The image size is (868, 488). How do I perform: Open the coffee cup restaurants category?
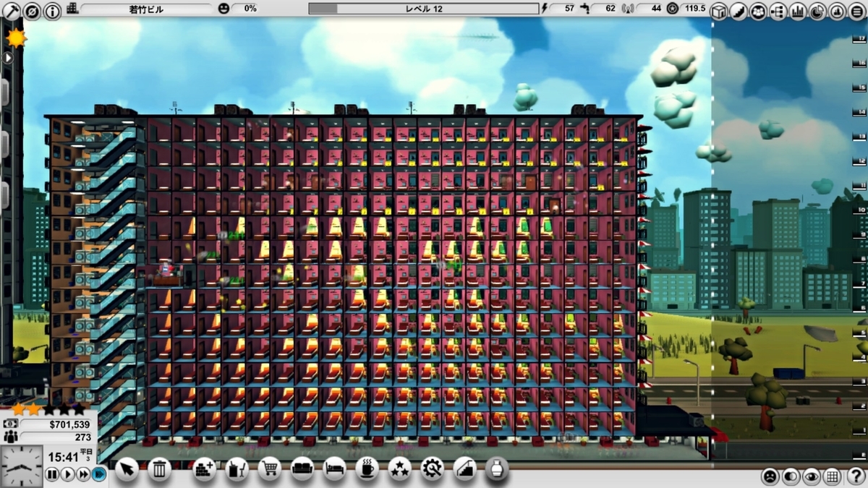click(x=367, y=469)
